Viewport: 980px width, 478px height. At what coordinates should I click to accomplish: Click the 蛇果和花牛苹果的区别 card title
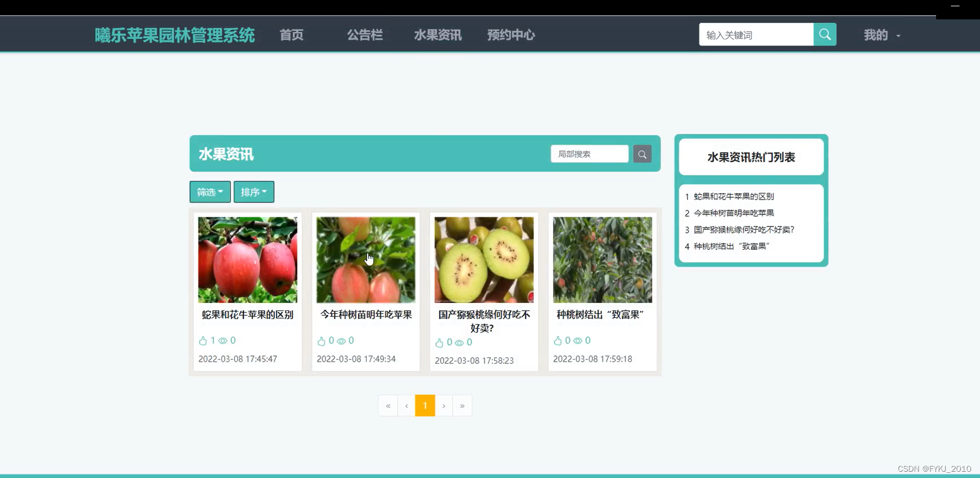point(247,314)
